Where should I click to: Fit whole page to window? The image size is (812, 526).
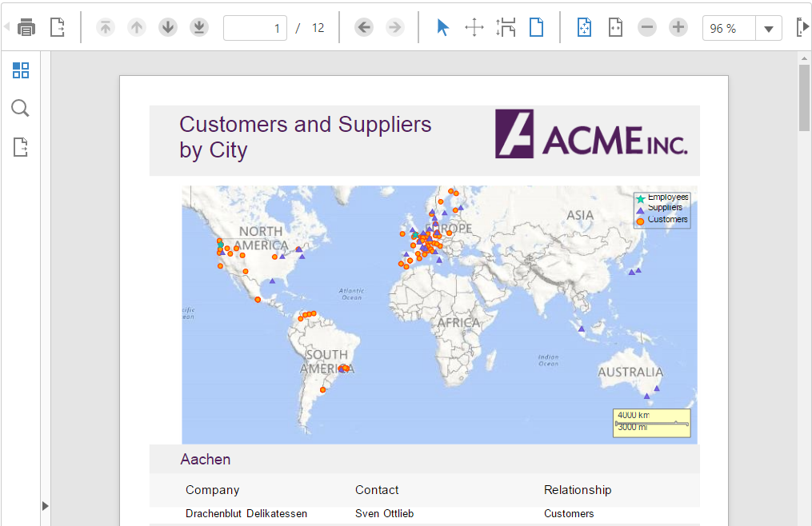584,27
